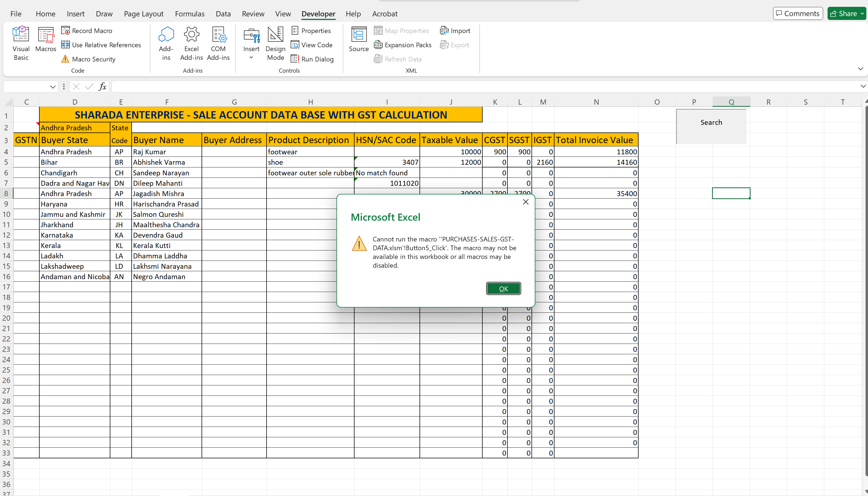Select row 8 header
This screenshot has width=868, height=496.
6,193
